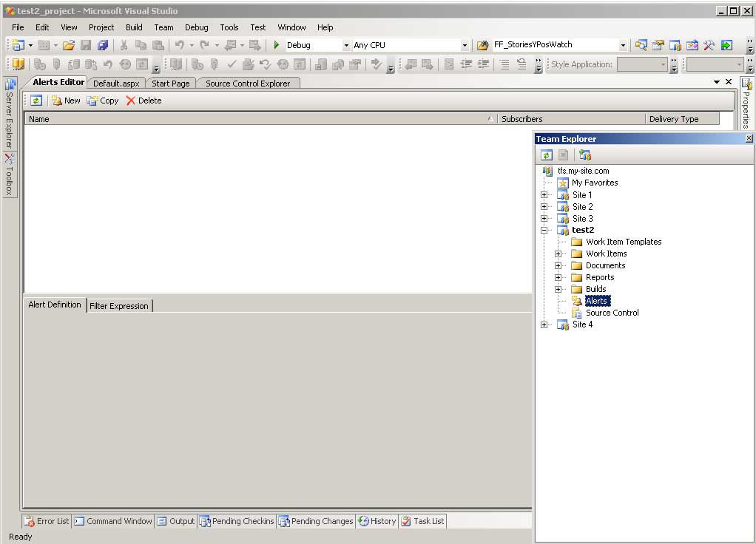This screenshot has width=756, height=544.
Task: Refresh the Alerts Editor list
Action: 36,101
